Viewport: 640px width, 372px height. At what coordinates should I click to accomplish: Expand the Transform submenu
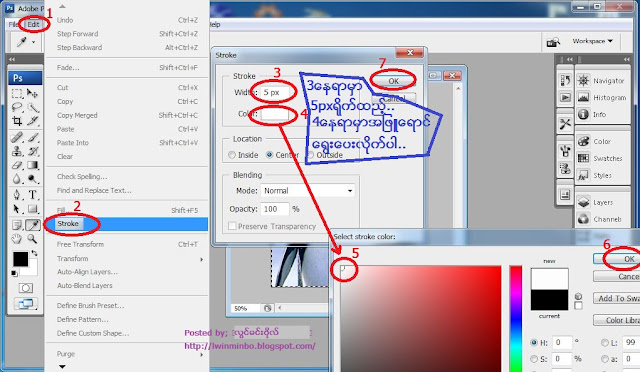click(128, 258)
